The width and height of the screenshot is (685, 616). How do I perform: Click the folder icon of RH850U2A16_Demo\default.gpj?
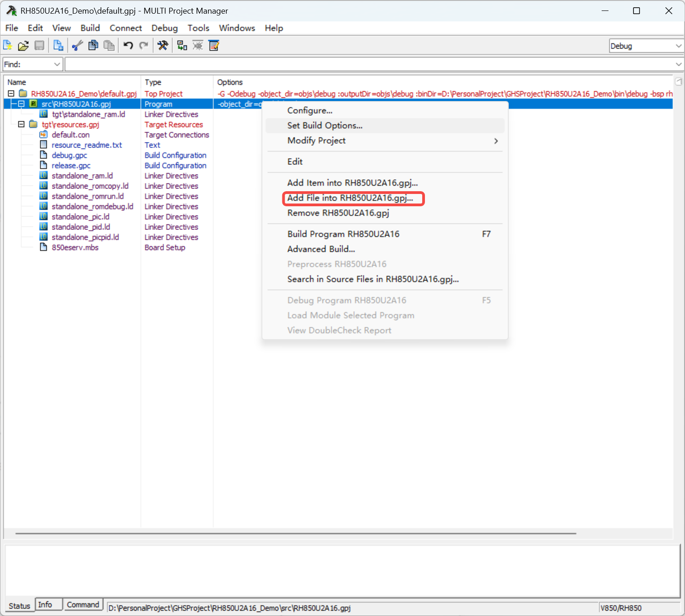coord(23,94)
